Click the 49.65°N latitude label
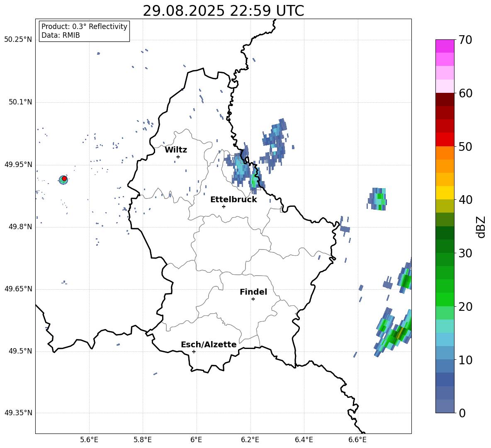The width and height of the screenshot is (491, 448). pyautogui.click(x=18, y=289)
